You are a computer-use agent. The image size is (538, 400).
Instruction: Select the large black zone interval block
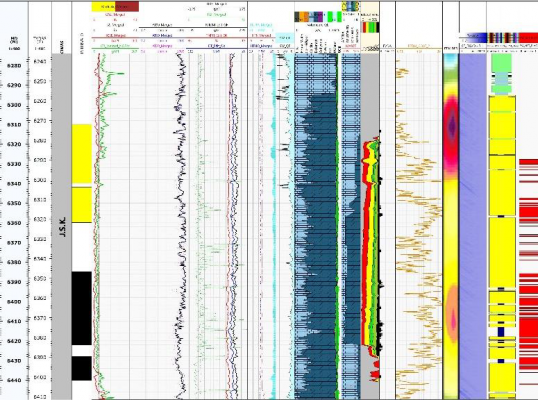click(x=82, y=308)
